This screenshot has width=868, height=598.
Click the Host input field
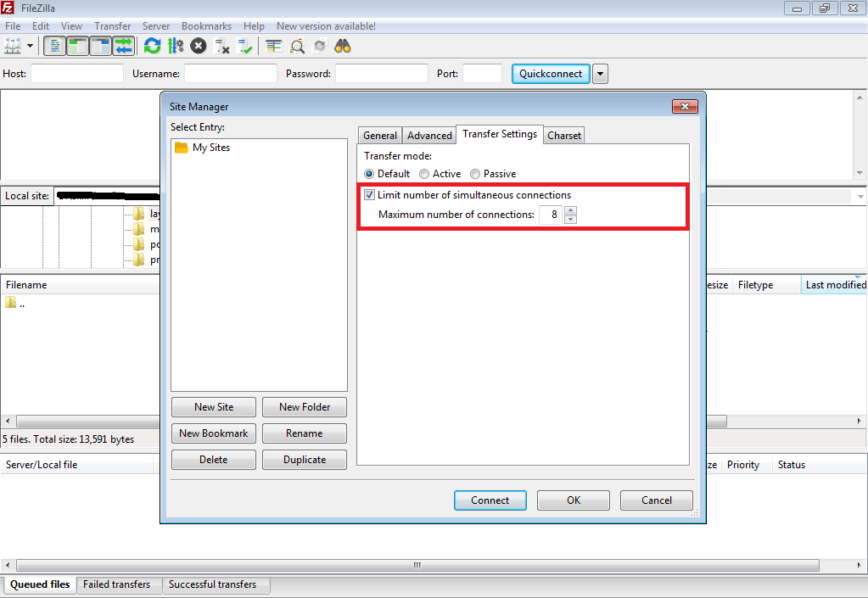(x=77, y=74)
